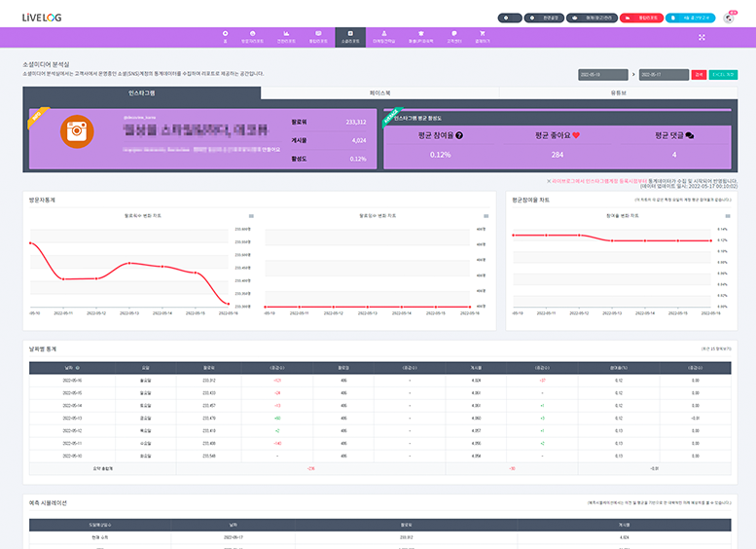Viewport: 756px width, 549px height.
Task: Click the red search button beside dates
Action: click(699, 75)
